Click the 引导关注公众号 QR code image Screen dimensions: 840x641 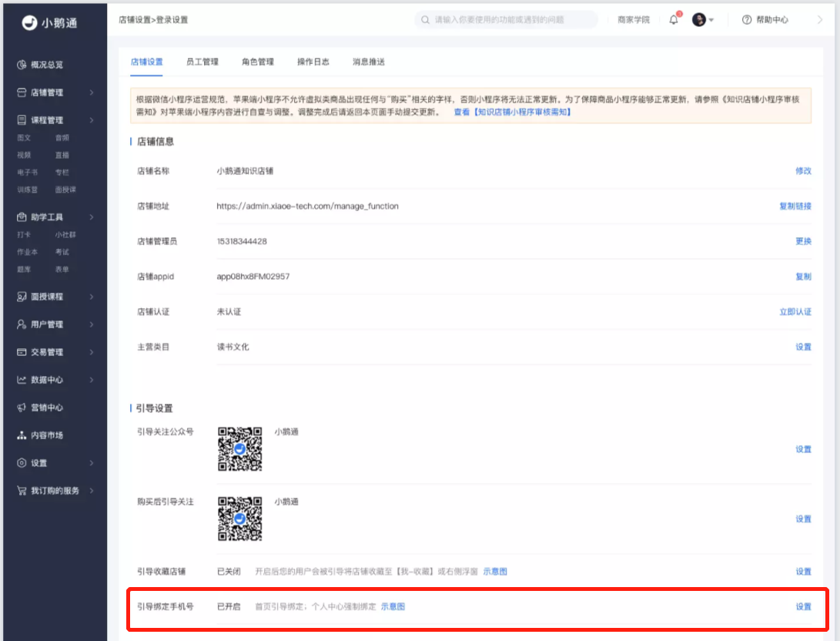click(240, 449)
